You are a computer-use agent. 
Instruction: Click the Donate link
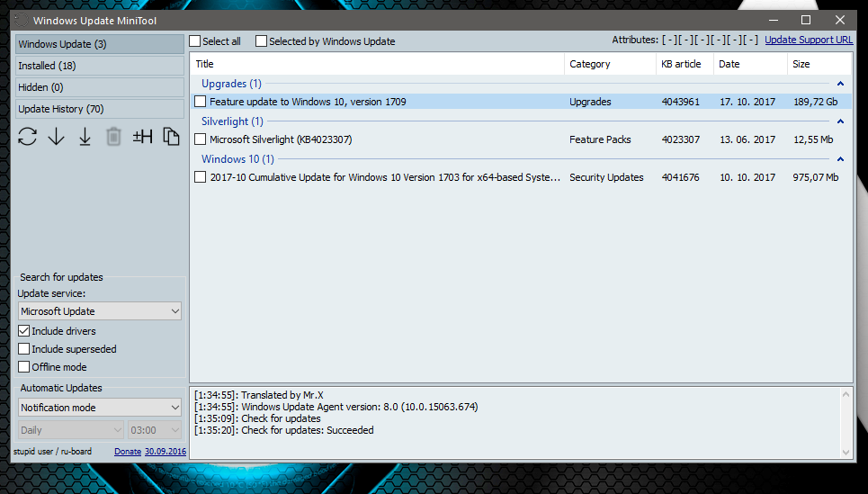tap(128, 452)
